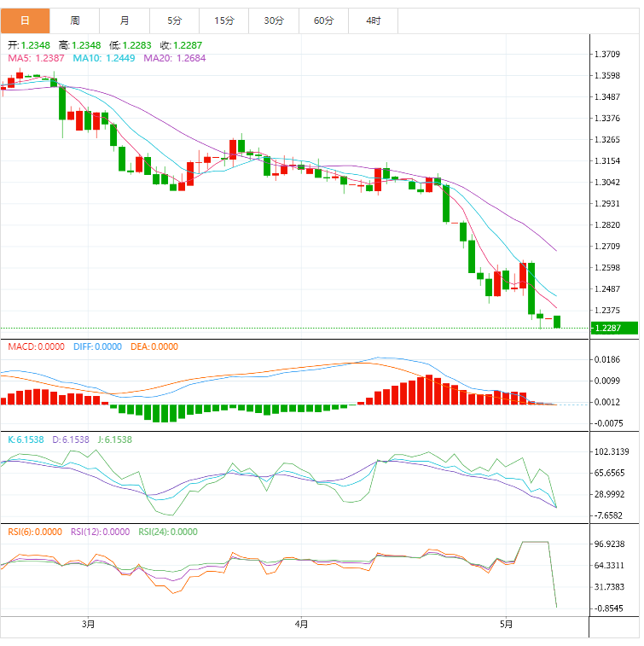644x646 pixels.
Task: Click the DIFF: 0.0000 label
Action: (97, 347)
